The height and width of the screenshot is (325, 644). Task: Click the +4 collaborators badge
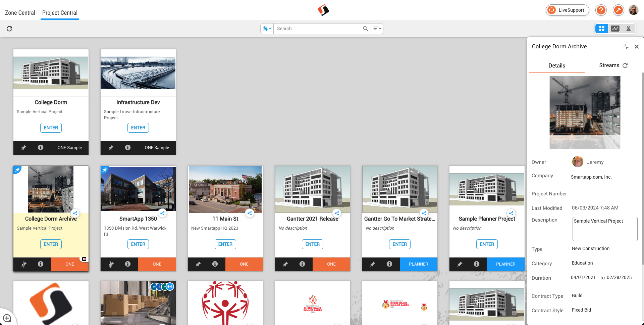[170, 287]
